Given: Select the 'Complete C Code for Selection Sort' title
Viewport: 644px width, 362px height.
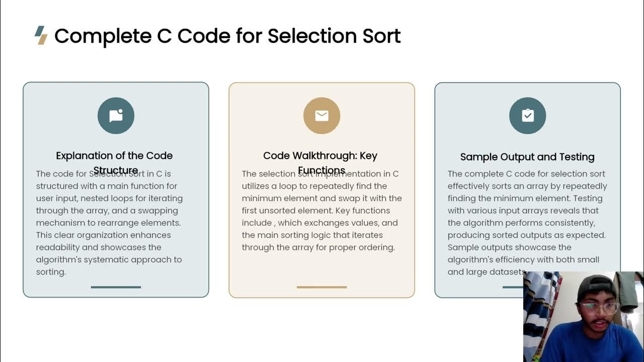Looking at the screenshot, I should 227,36.
